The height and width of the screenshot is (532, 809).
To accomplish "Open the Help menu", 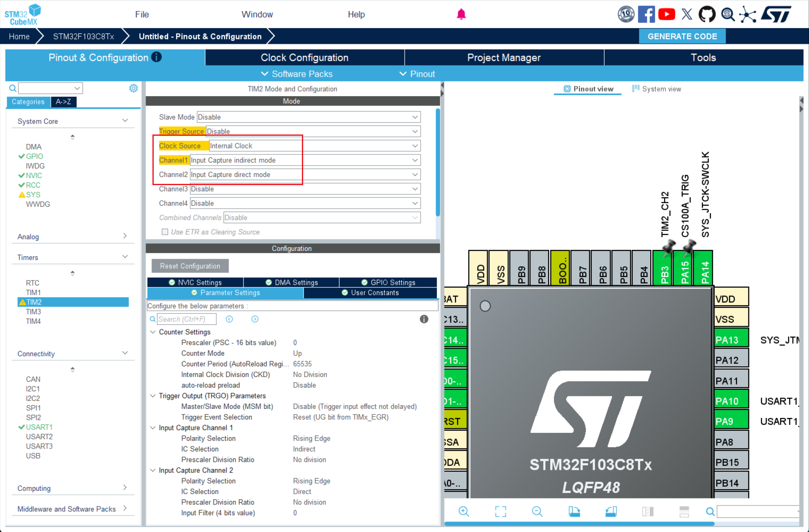I will point(356,14).
